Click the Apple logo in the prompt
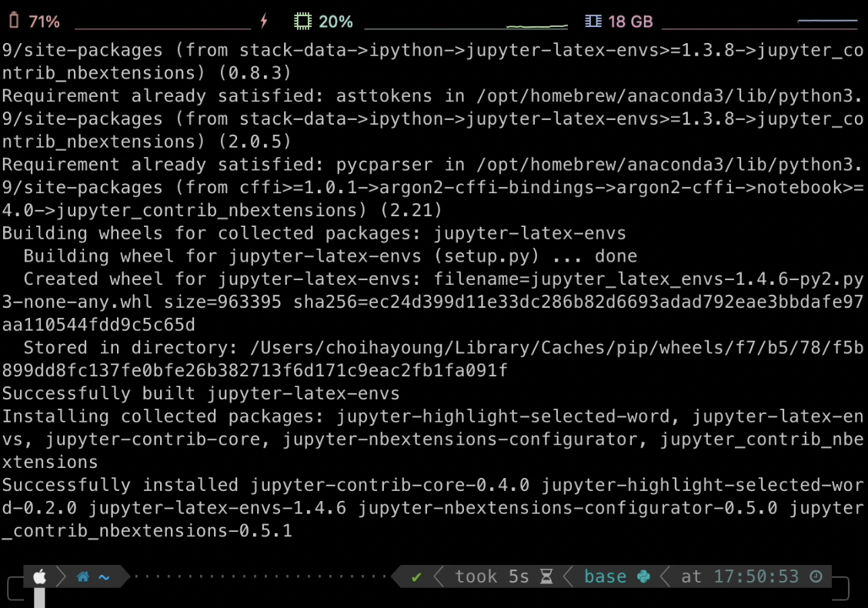868x608 pixels. point(40,576)
